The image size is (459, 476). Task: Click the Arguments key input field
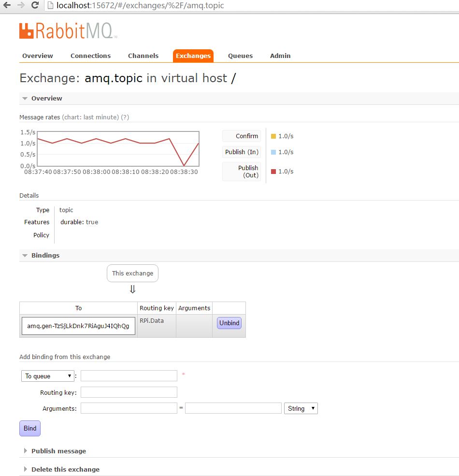coord(129,408)
